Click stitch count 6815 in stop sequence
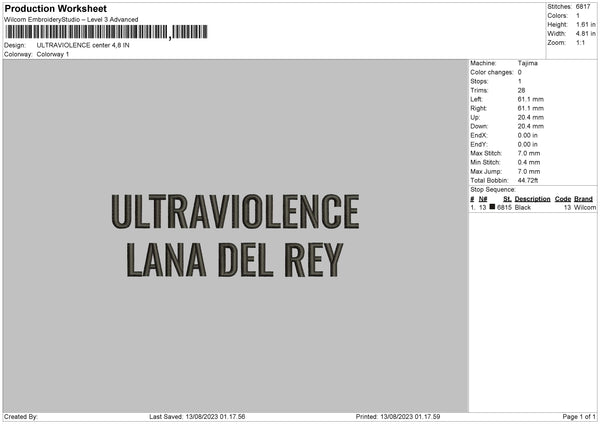This screenshot has width=600, height=424. click(x=504, y=207)
